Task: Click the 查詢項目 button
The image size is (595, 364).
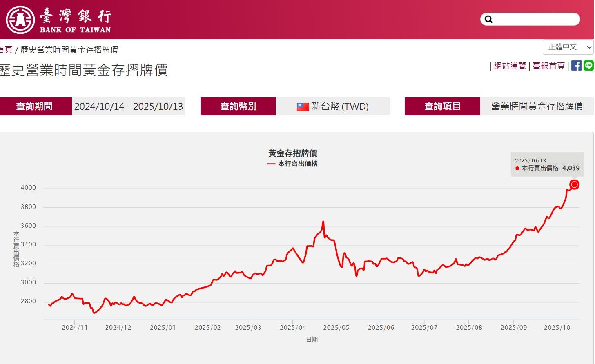Action: (x=442, y=106)
